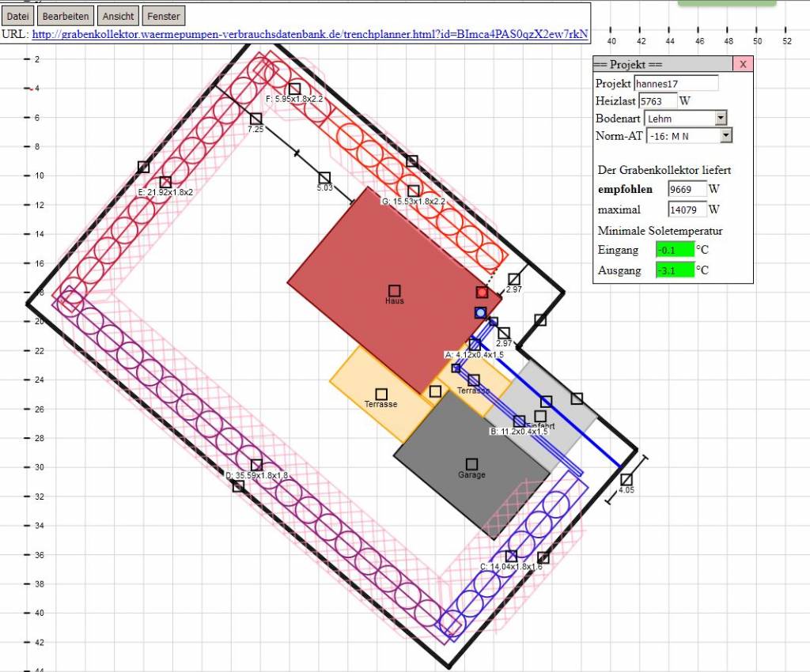Click trench C handle labeled 14.04x1.8x1.6
Viewport: 810px width, 672px height.
coord(512,557)
